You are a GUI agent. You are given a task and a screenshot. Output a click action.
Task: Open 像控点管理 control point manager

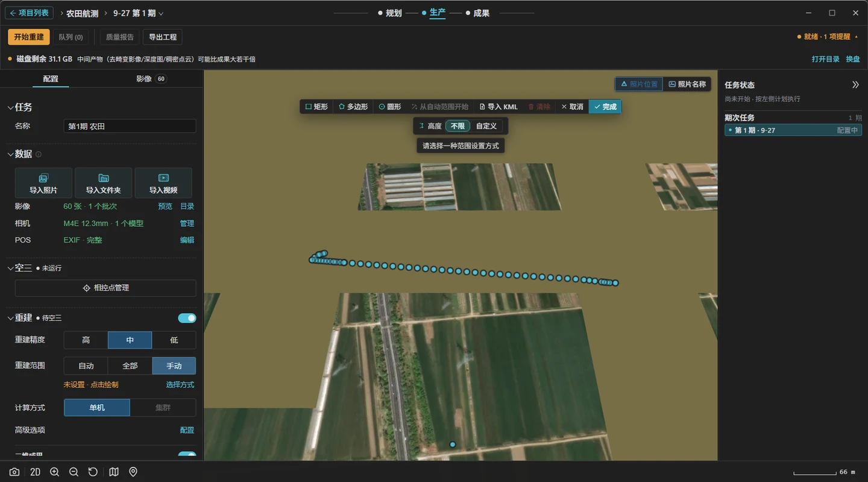[x=105, y=288]
